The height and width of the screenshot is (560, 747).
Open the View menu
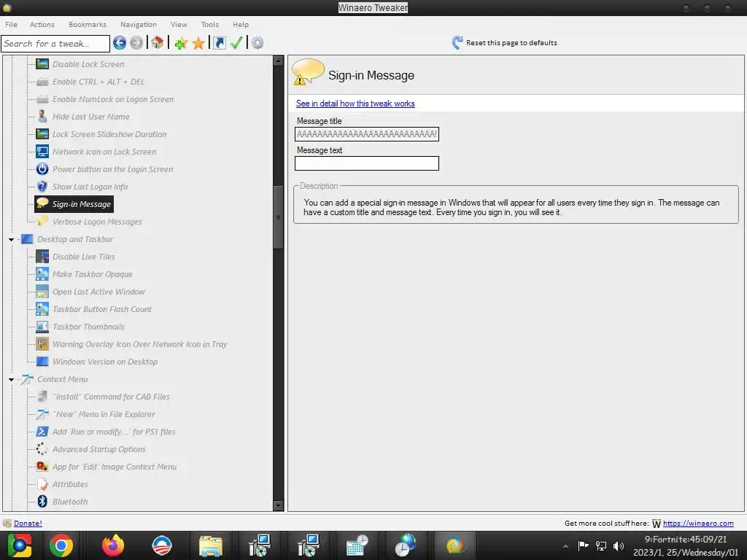(x=179, y=24)
